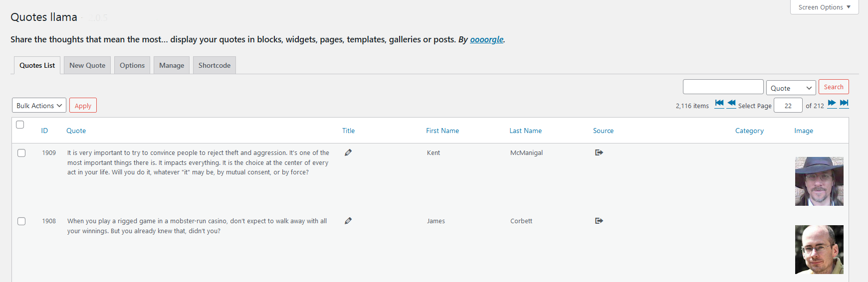Open the Shortcode tab
Viewport: 868px width, 282px height.
[215, 65]
